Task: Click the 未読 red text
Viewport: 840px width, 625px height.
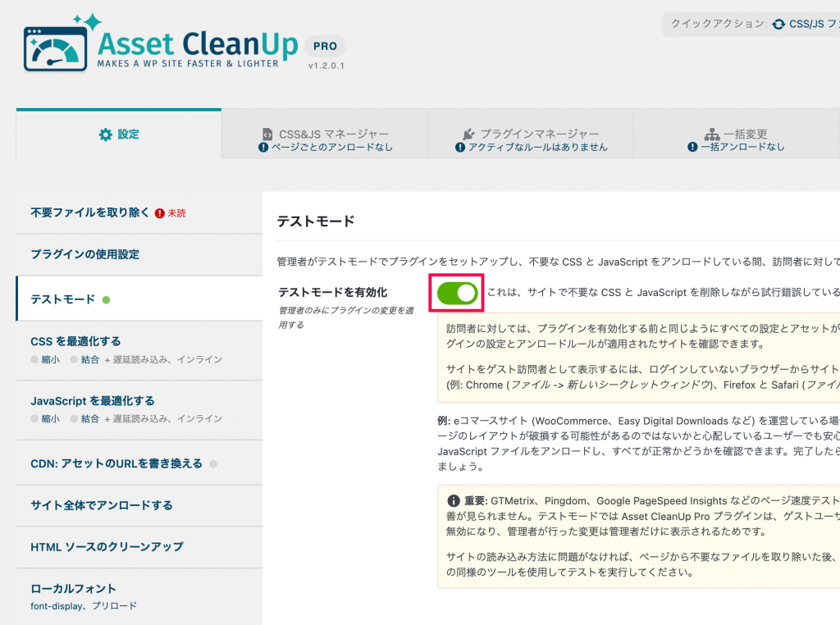Action: [177, 213]
